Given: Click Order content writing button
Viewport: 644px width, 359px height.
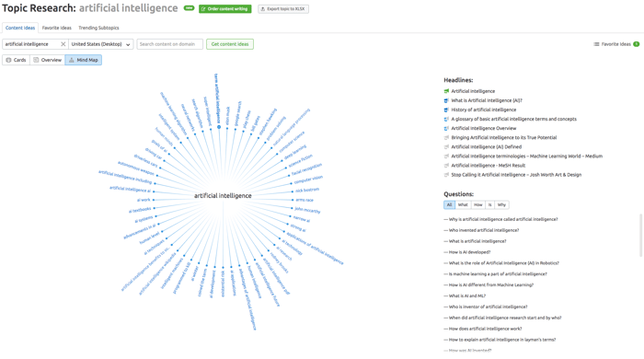Looking at the screenshot, I should 225,8.
